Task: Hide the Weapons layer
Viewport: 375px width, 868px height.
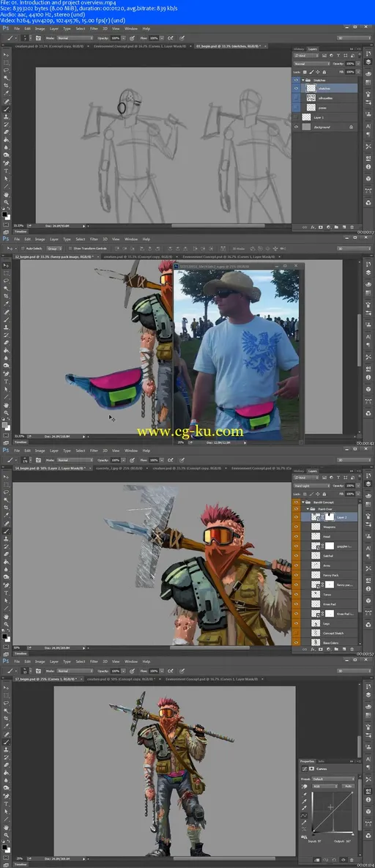Action: point(297,527)
